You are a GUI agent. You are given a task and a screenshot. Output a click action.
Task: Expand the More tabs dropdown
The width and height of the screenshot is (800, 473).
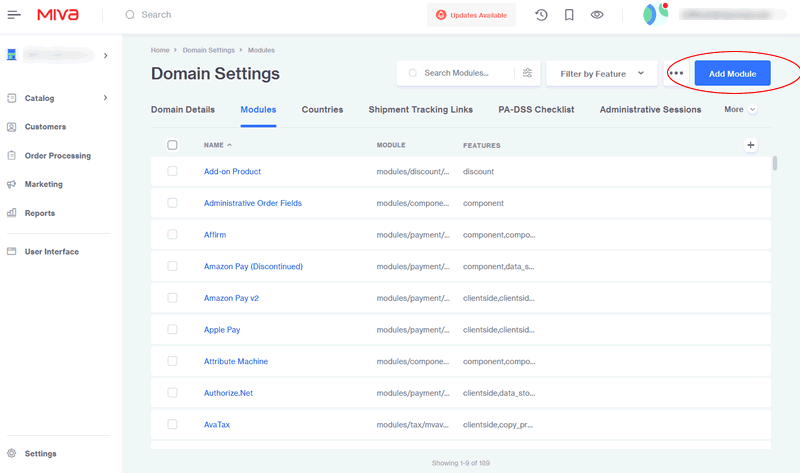pos(740,109)
